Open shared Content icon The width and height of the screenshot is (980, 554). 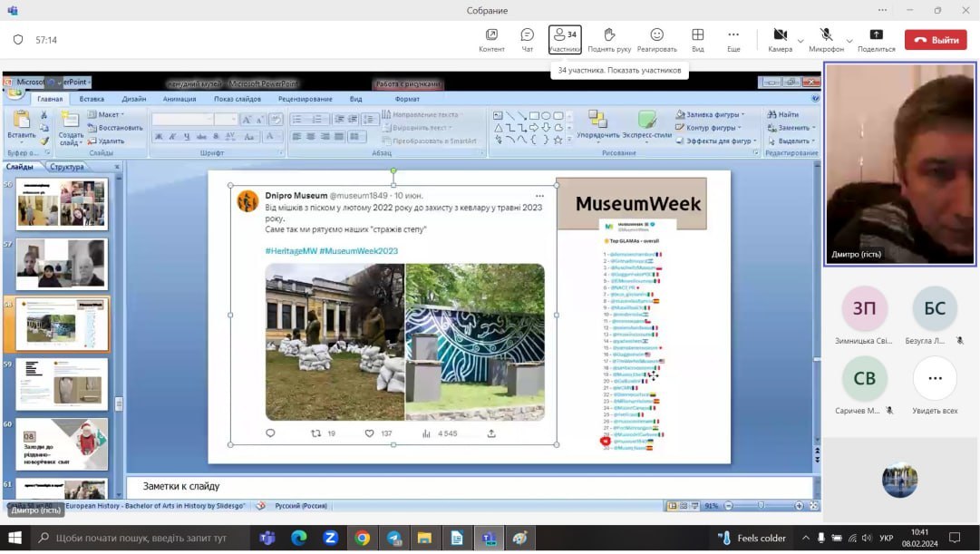tap(491, 35)
